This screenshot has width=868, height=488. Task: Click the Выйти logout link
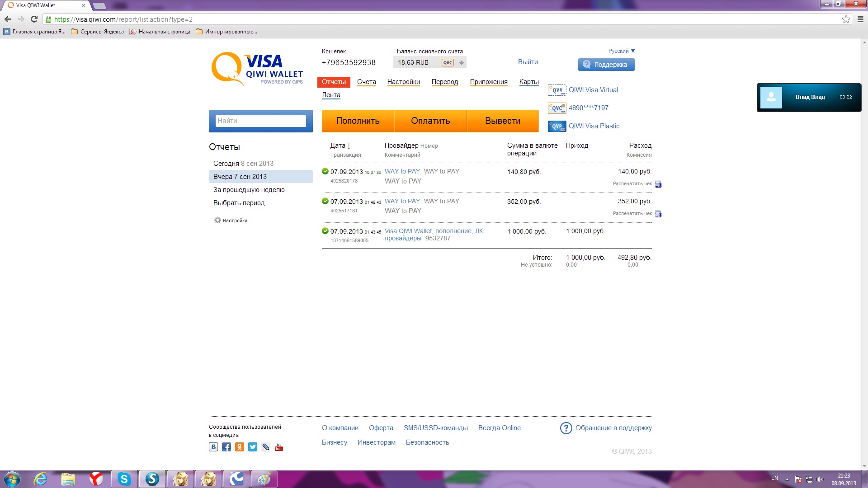point(528,62)
